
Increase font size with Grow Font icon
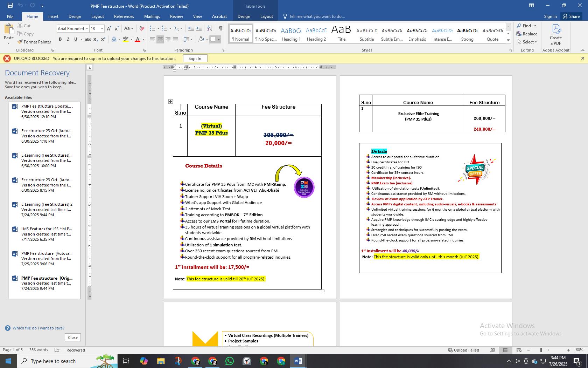pos(109,28)
